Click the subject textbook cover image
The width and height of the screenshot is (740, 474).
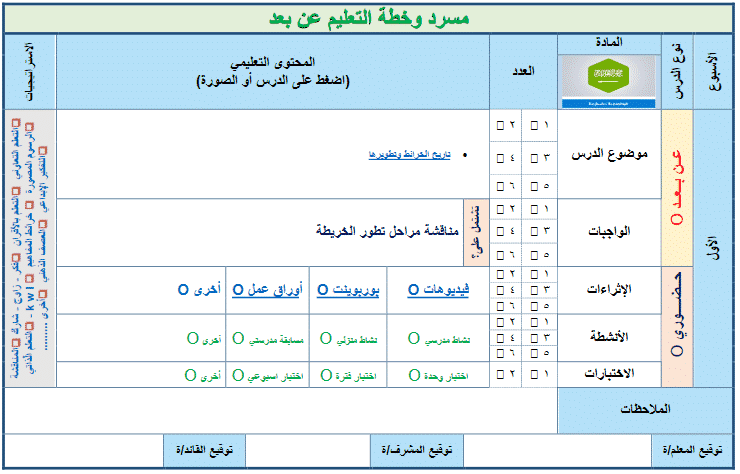(609, 82)
